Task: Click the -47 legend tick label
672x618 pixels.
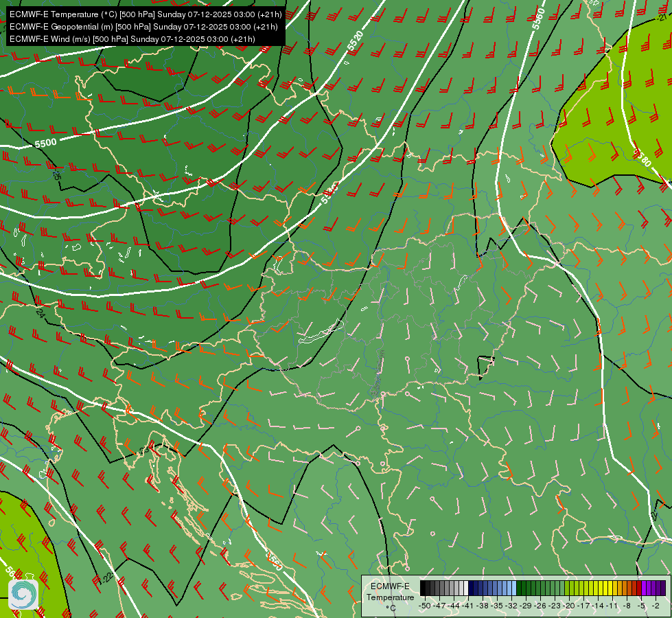Action: pos(439,606)
